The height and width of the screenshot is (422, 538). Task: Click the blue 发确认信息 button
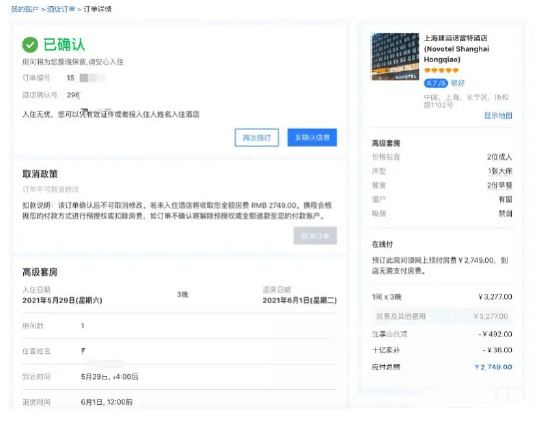pyautogui.click(x=312, y=137)
